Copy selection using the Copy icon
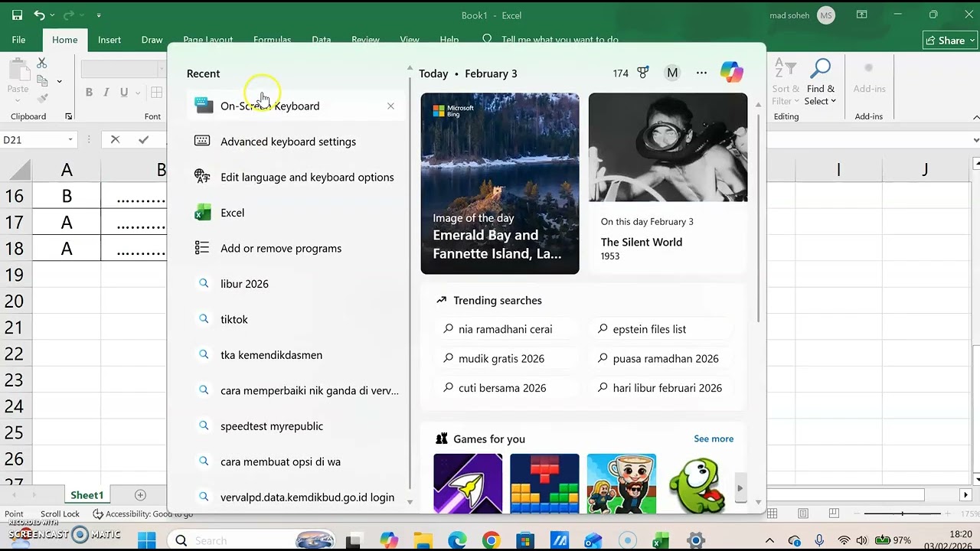 42,80
